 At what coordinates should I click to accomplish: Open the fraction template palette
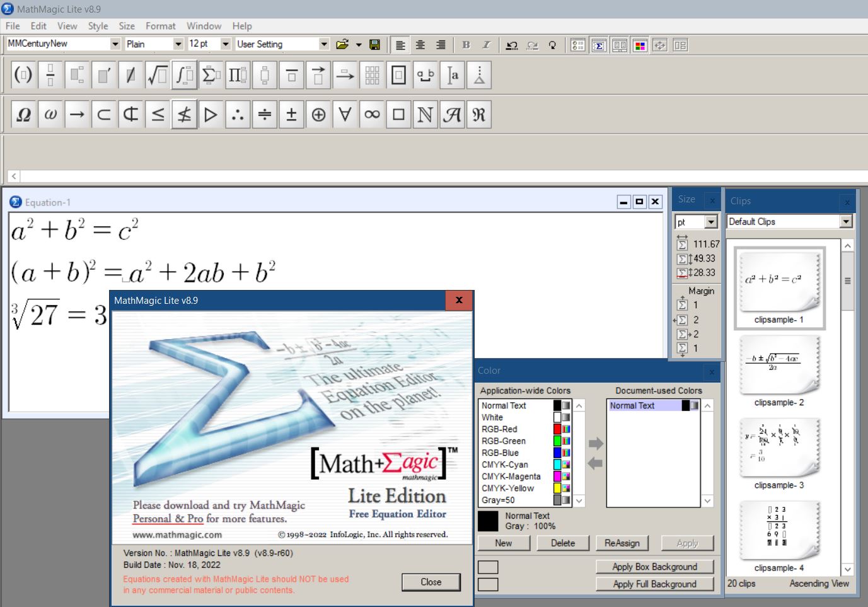pyautogui.click(x=50, y=76)
